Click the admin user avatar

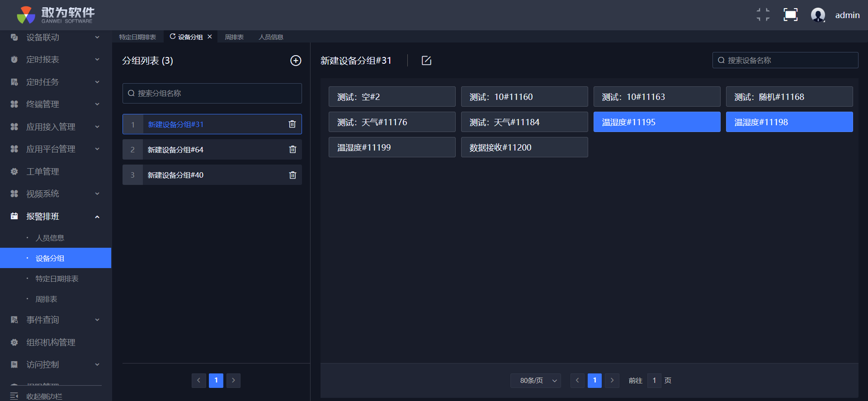click(818, 15)
